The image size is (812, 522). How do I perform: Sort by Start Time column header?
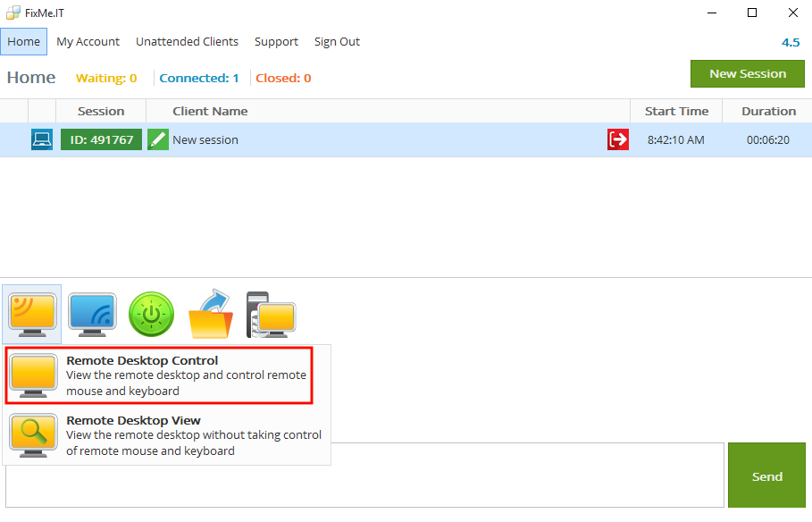[676, 111]
